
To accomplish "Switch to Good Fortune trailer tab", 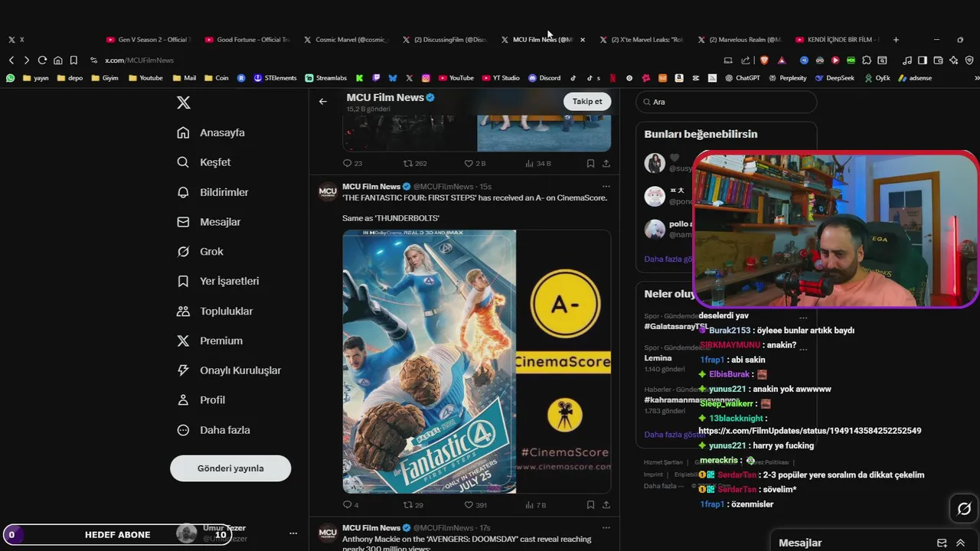I will coord(246,40).
